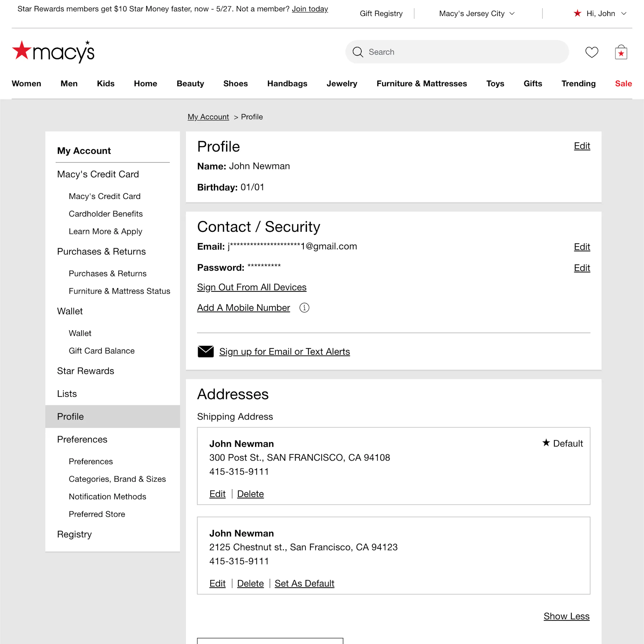The height and width of the screenshot is (644, 644).
Task: Open Learn More & Apply in sidebar
Action: (105, 231)
